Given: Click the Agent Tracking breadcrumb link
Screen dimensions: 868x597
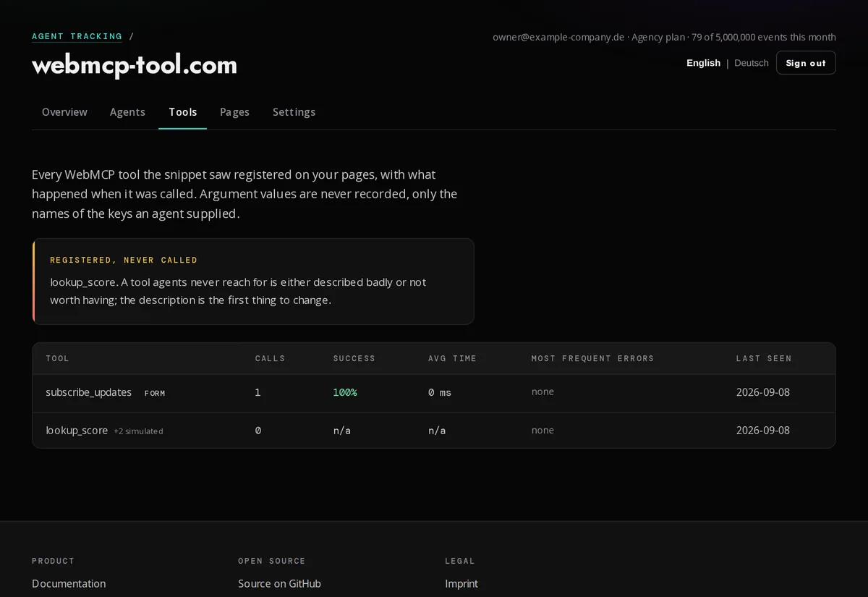Looking at the screenshot, I should click(x=77, y=36).
